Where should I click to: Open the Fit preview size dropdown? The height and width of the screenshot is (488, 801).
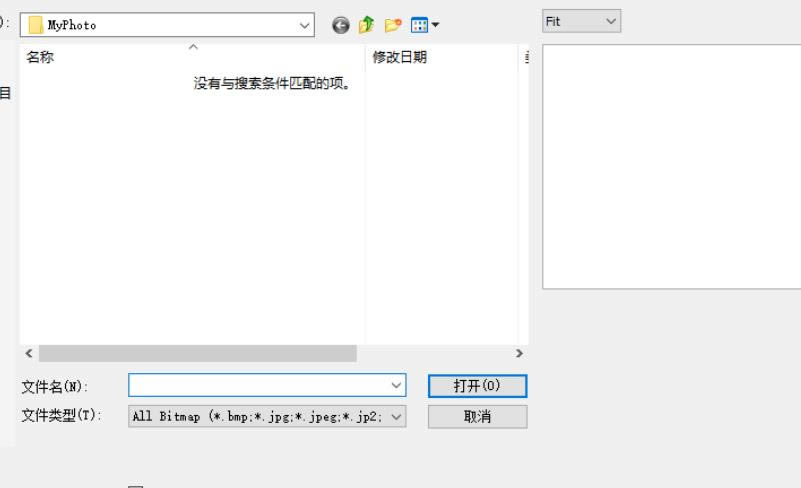[581, 21]
